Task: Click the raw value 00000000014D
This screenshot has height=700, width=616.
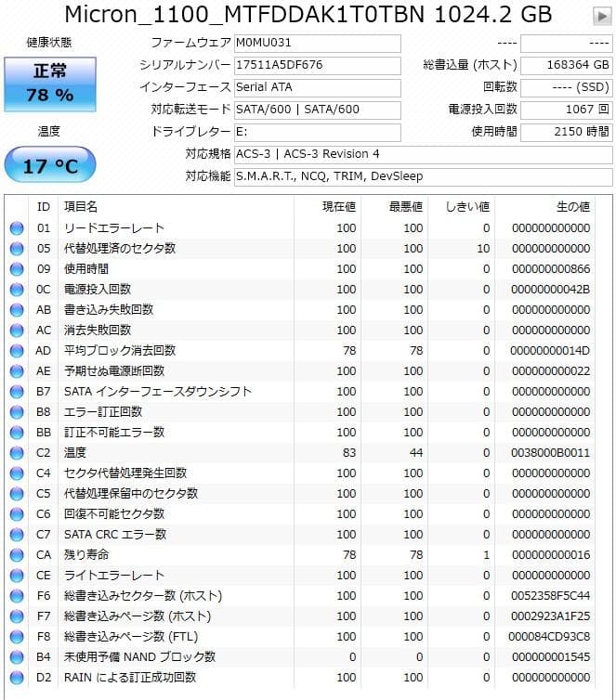Action: click(x=551, y=351)
